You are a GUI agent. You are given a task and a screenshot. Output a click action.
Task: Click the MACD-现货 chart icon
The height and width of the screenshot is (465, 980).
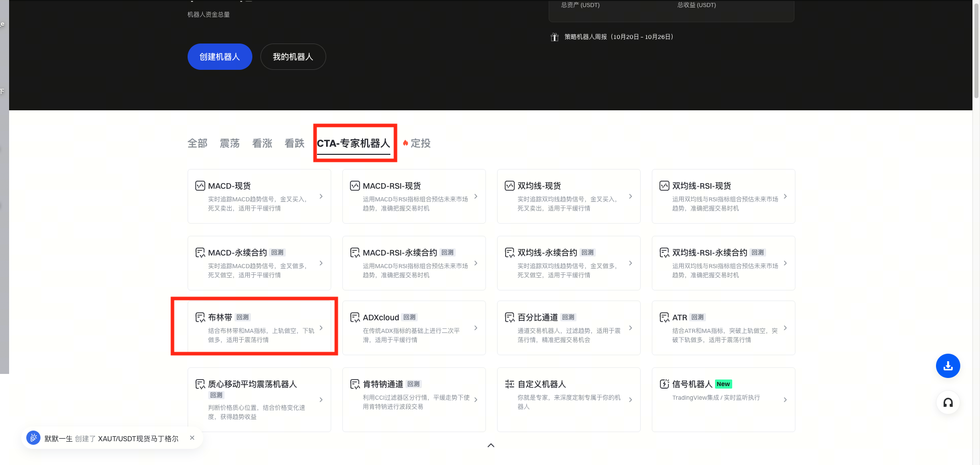[200, 186]
